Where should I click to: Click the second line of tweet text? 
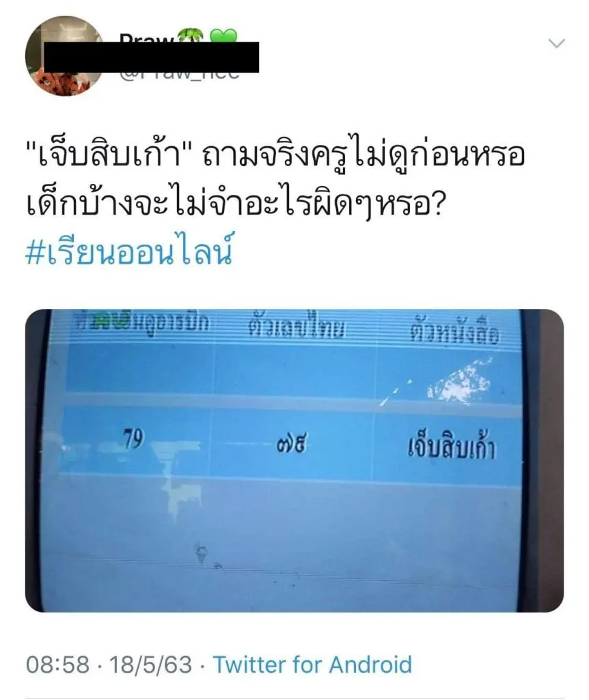tap(235, 204)
